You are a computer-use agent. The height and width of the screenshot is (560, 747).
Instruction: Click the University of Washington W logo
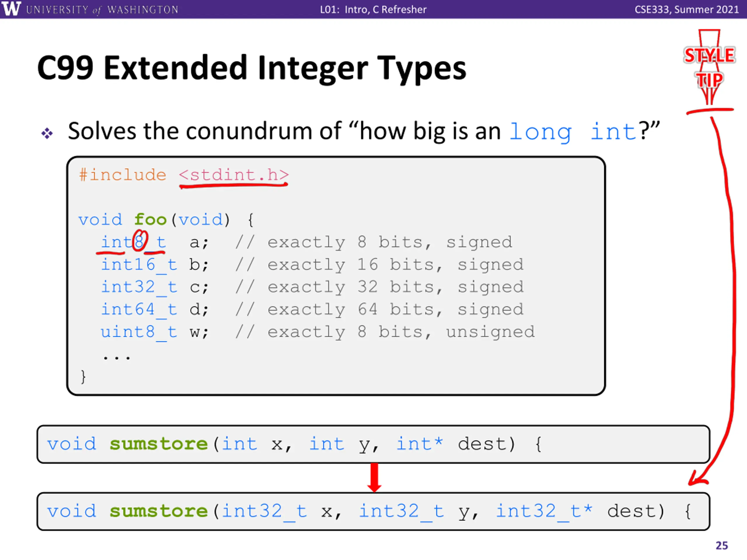click(x=11, y=8)
